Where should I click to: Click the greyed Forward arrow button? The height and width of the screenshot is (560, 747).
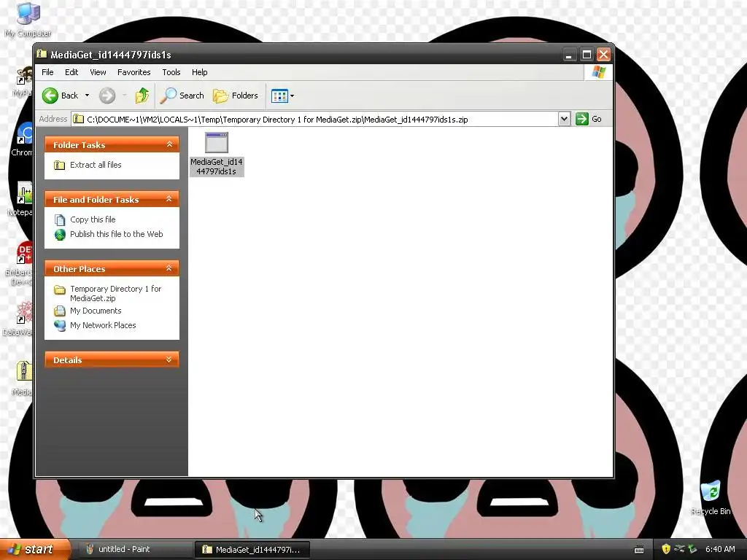tap(107, 96)
